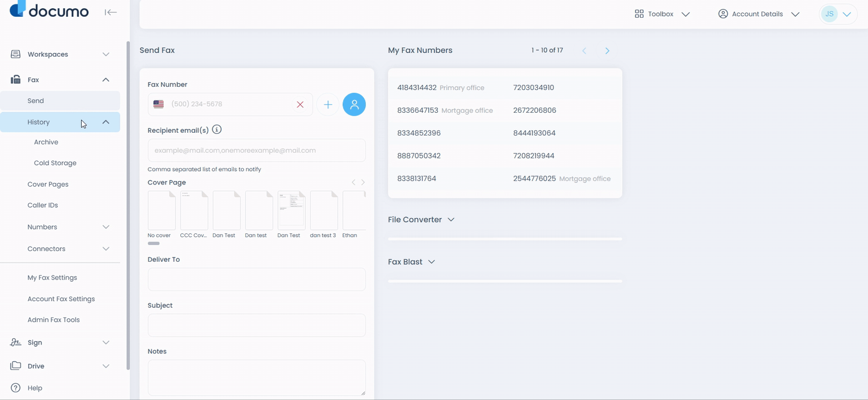Select the US flag country selector
Viewport: 868px width, 400px height.
[x=159, y=104]
